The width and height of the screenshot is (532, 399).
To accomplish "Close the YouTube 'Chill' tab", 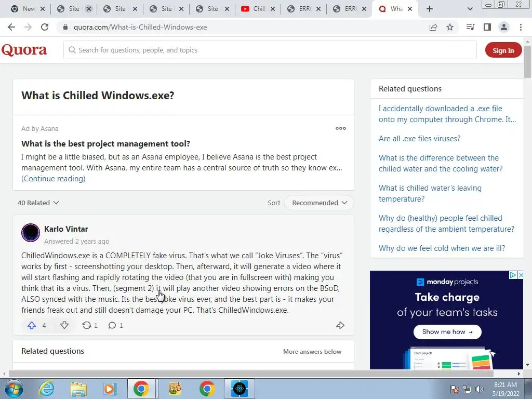I will click(x=272, y=9).
